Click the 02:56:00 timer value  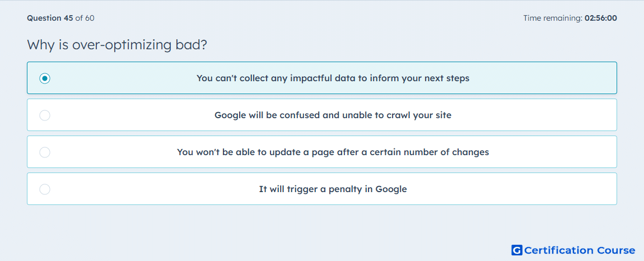tap(600, 18)
